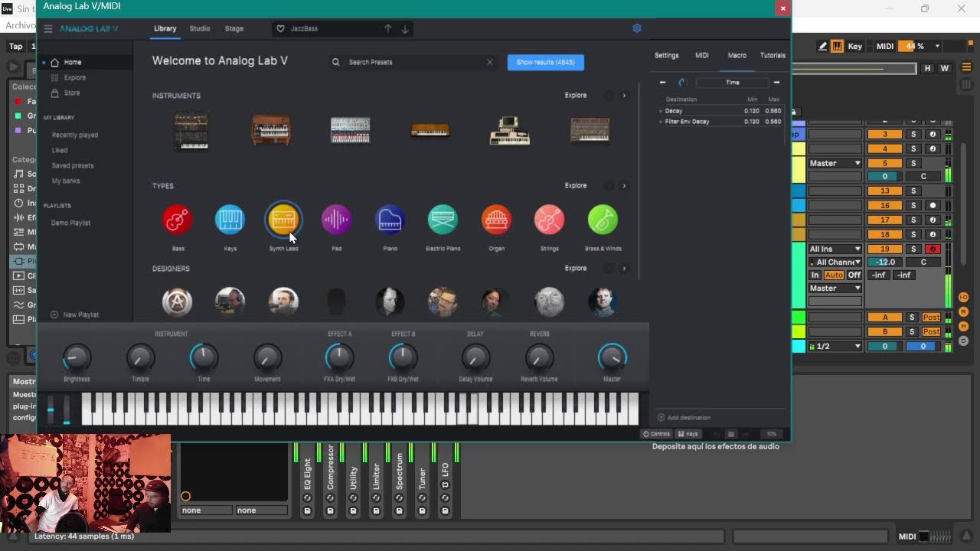Select the Piano type icon
The width and height of the screenshot is (980, 551).
pyautogui.click(x=390, y=220)
